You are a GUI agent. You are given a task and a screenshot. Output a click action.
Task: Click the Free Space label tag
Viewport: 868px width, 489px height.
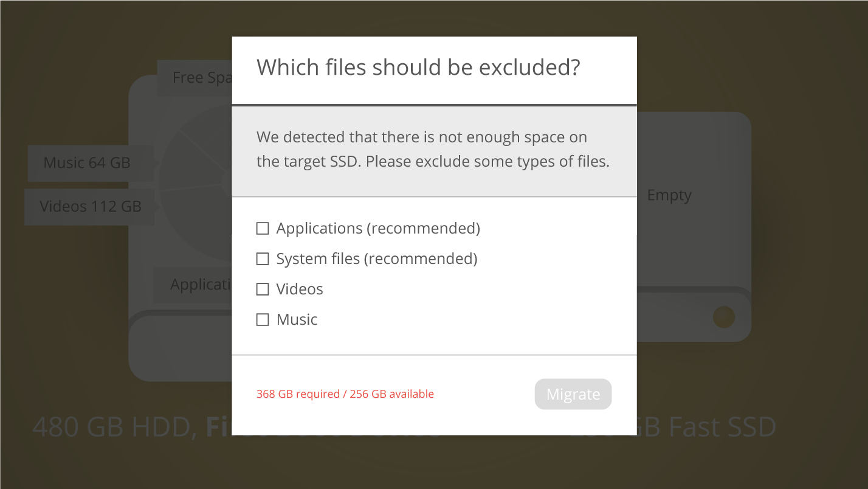(195, 78)
